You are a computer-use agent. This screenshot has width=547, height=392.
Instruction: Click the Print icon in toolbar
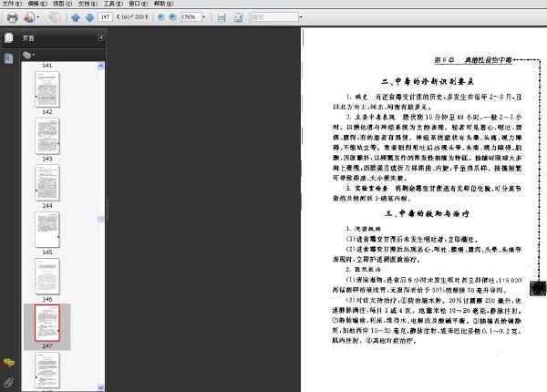pyautogui.click(x=12, y=17)
